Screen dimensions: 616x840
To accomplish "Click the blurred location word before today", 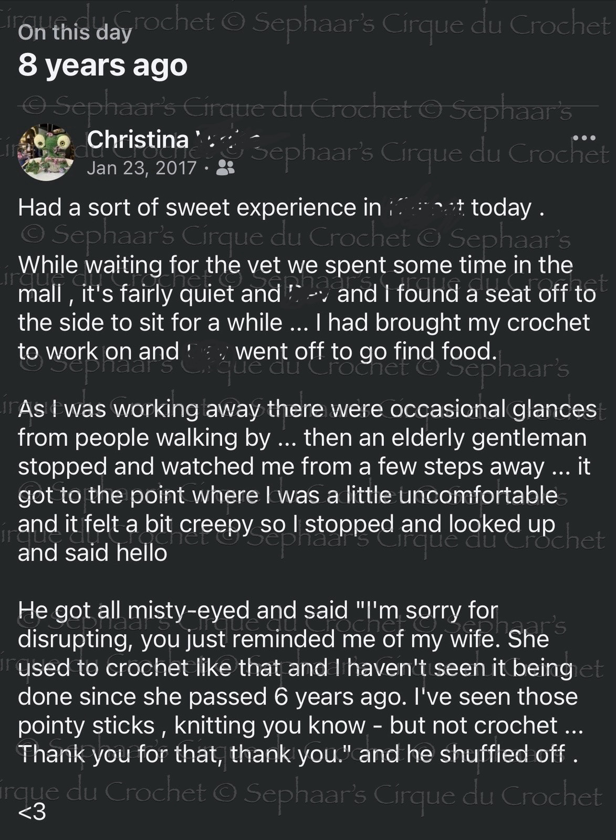I will tap(426, 208).
